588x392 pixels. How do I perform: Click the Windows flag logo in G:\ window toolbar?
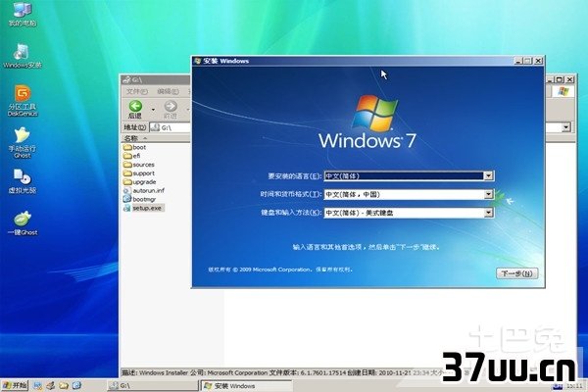563,91
